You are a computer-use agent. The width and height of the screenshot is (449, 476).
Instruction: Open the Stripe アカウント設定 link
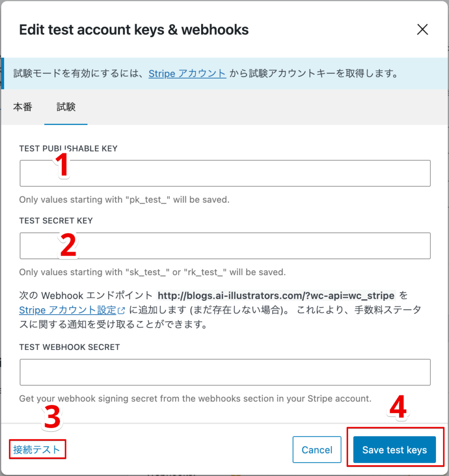point(68,310)
